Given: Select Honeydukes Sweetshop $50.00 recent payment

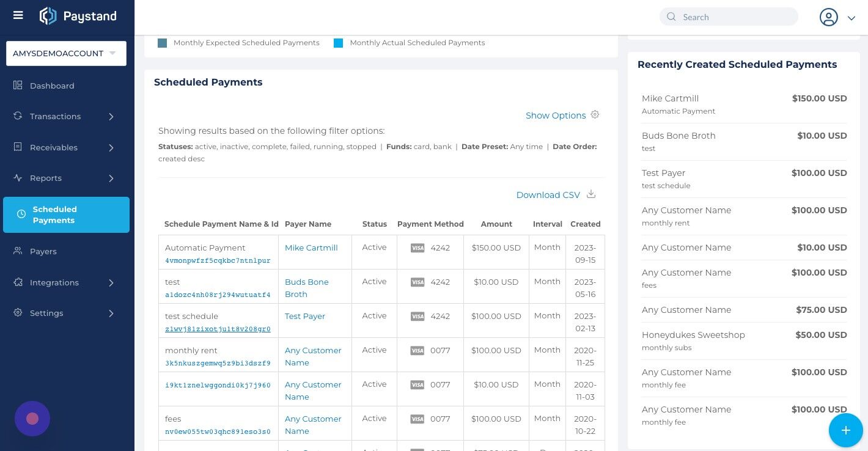Looking at the screenshot, I should (x=744, y=341).
